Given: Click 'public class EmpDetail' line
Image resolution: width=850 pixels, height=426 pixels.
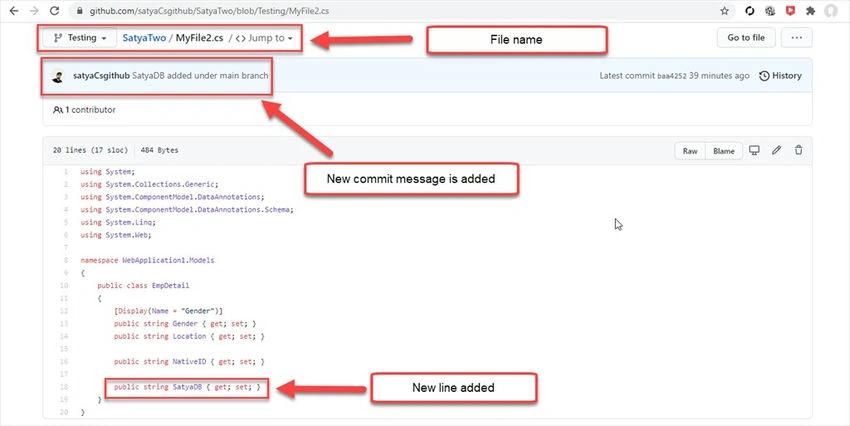Looking at the screenshot, I should [x=143, y=285].
